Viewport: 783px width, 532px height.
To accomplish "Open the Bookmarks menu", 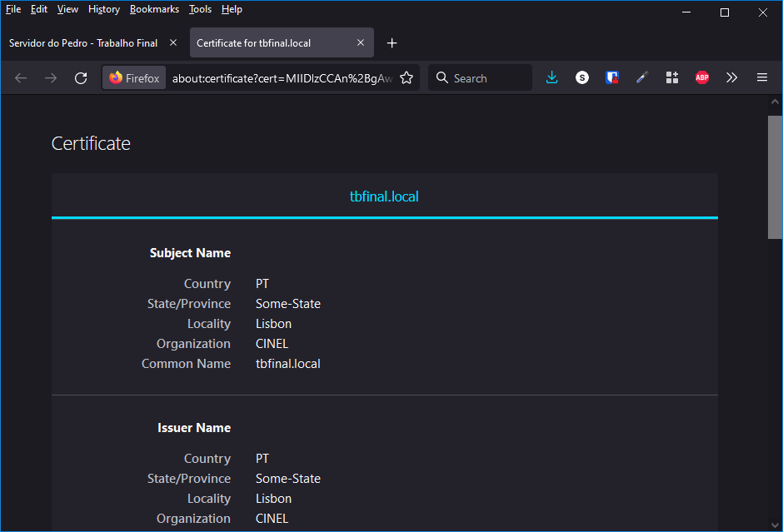I will (x=154, y=9).
